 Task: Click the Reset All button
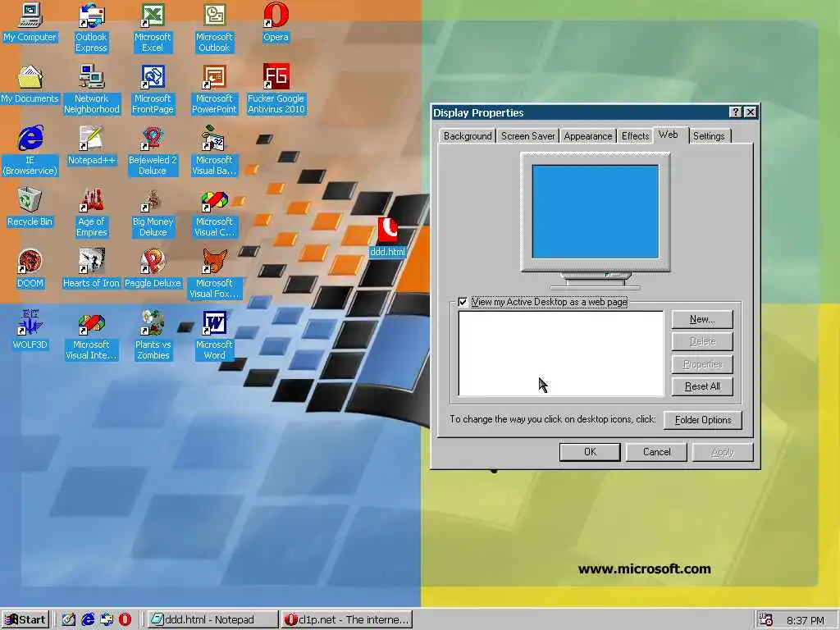click(x=702, y=386)
